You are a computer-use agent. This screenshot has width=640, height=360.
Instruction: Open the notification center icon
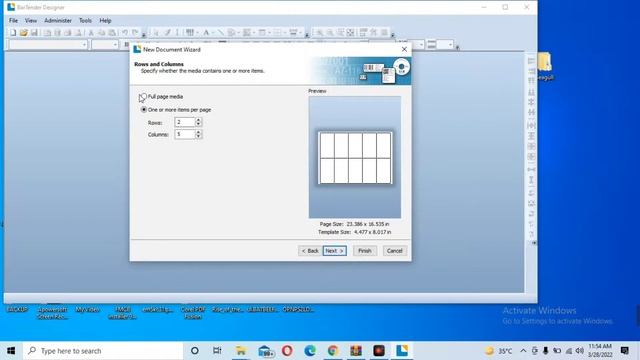pos(624,351)
